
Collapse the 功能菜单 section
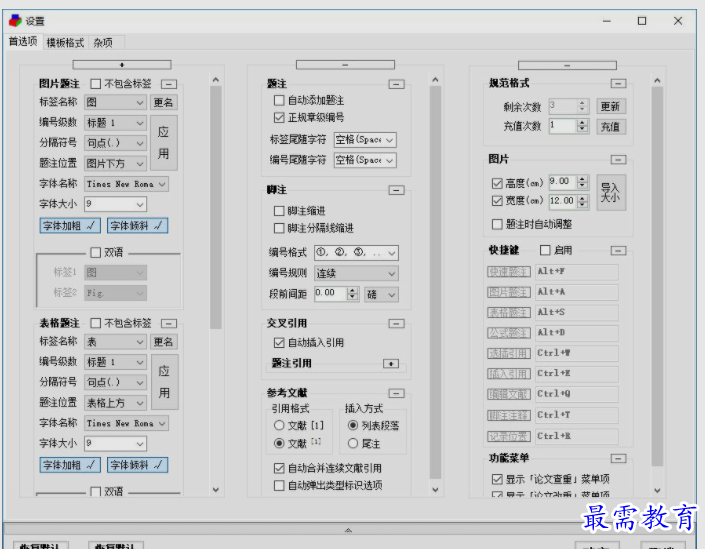pos(618,458)
